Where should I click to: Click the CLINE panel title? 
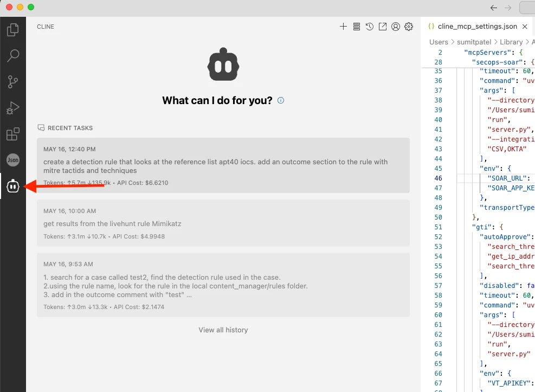click(x=46, y=27)
